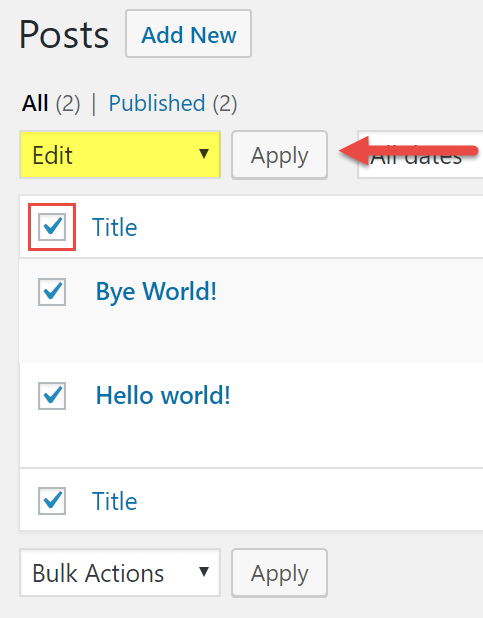Sort by the bottom Title column

pyautogui.click(x=115, y=501)
